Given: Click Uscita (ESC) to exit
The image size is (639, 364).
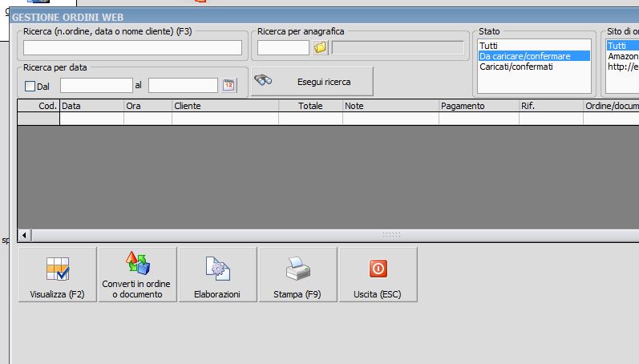Looking at the screenshot, I should pyautogui.click(x=378, y=274).
